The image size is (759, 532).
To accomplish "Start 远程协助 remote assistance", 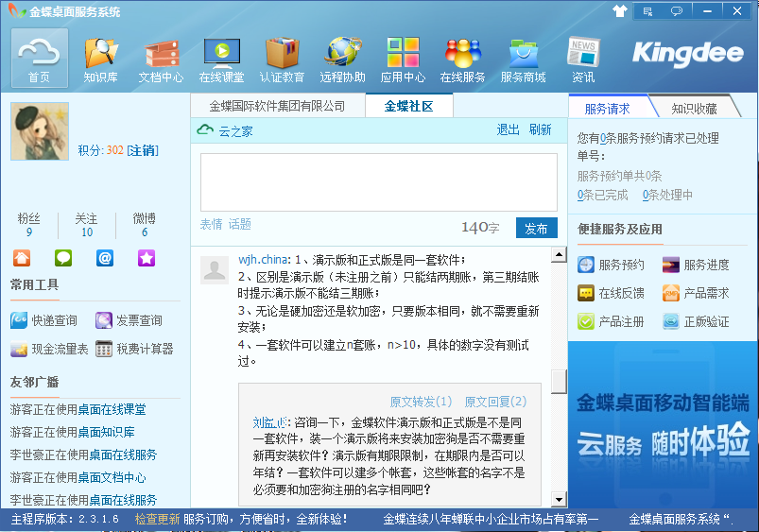I will tap(343, 60).
